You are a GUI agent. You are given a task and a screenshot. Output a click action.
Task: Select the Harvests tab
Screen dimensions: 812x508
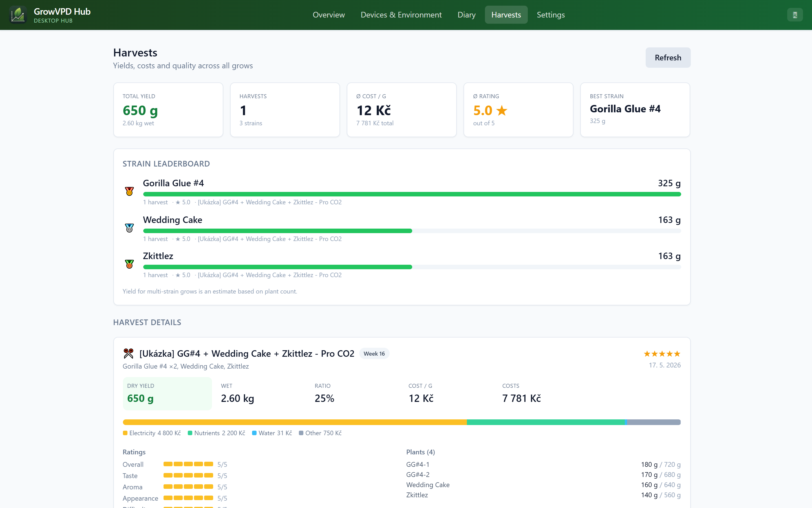click(x=506, y=15)
